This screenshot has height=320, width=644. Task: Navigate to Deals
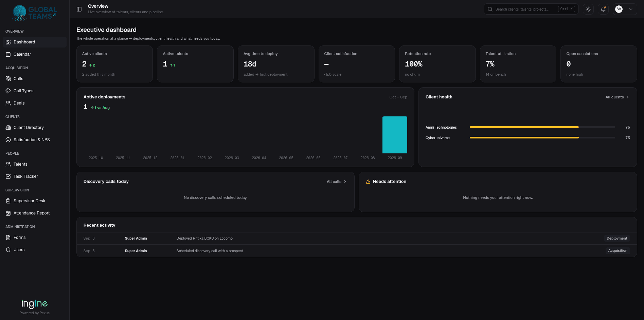pos(35,103)
